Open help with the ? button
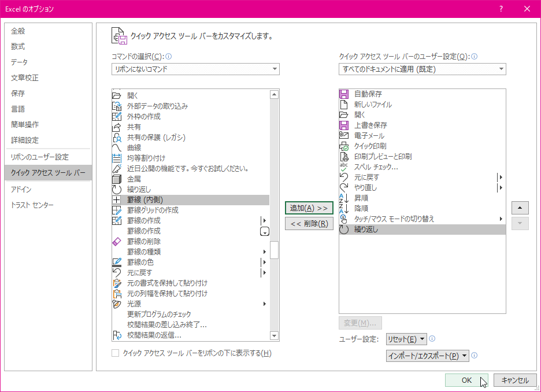The height and width of the screenshot is (392, 541). pyautogui.click(x=501, y=9)
